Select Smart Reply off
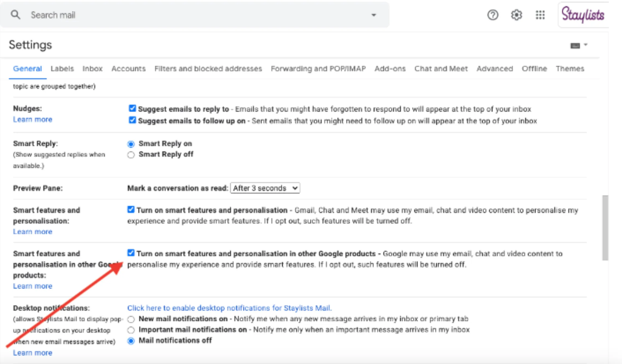The width and height of the screenshot is (622, 364). click(x=131, y=154)
